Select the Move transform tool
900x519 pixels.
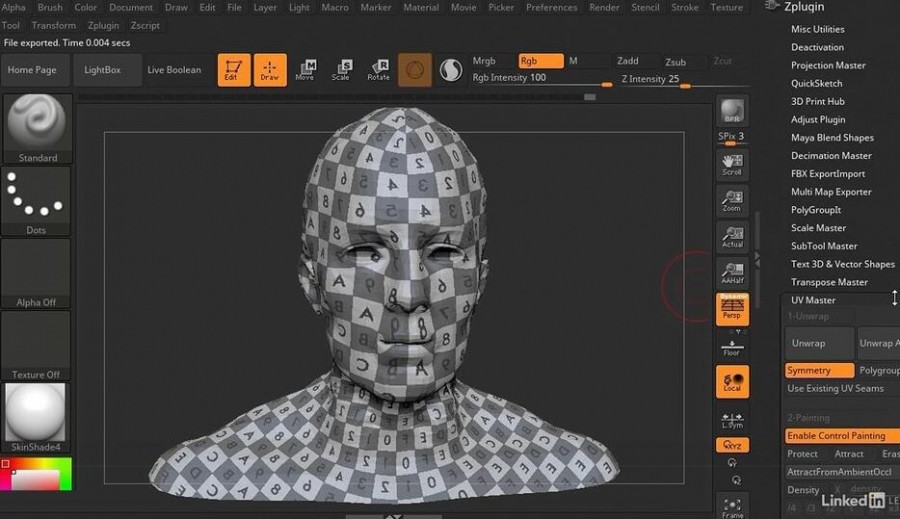pos(305,70)
